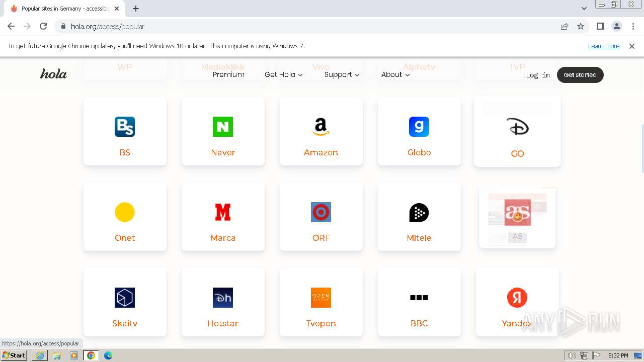Click the Marca text label

click(x=223, y=238)
